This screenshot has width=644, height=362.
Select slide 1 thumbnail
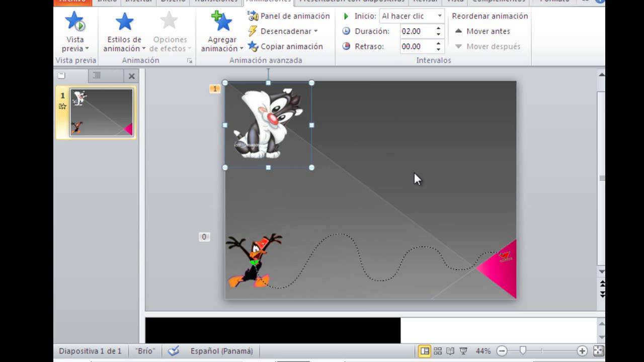click(x=101, y=113)
